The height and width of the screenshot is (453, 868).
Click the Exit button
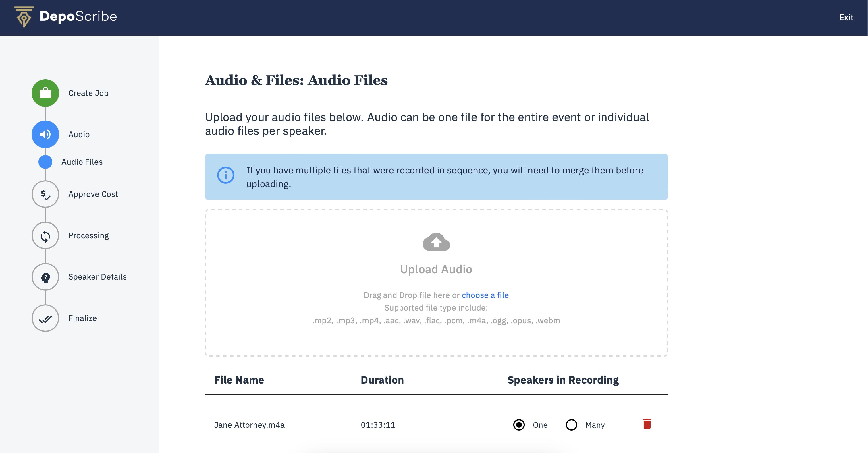(846, 18)
